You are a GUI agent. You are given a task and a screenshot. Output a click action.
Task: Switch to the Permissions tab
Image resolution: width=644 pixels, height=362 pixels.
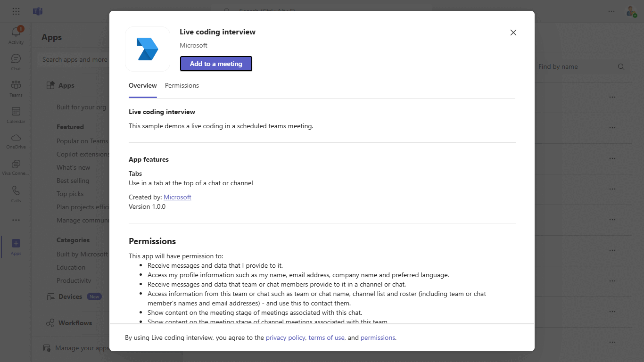pyautogui.click(x=182, y=85)
